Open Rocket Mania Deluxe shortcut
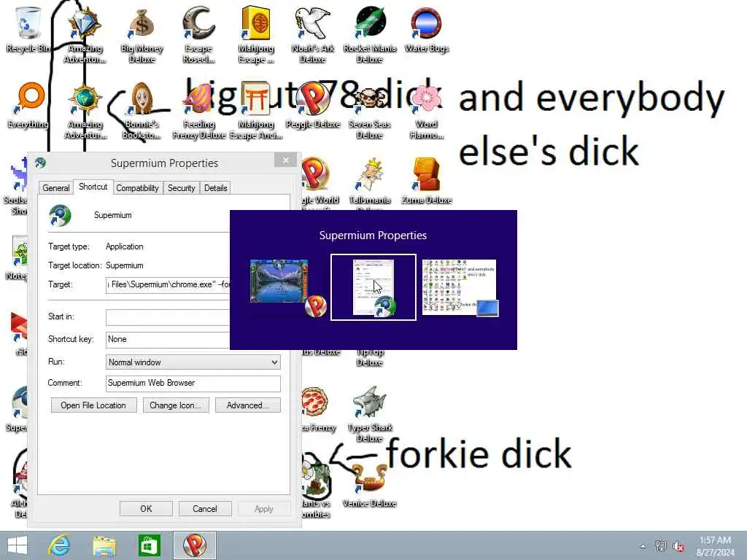The image size is (747, 560). 370,34
